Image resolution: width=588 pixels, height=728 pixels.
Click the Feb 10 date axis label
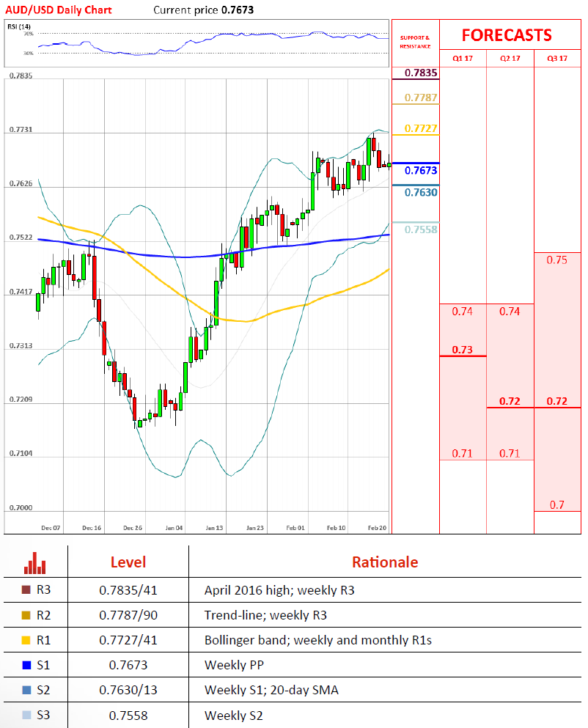[x=337, y=528]
